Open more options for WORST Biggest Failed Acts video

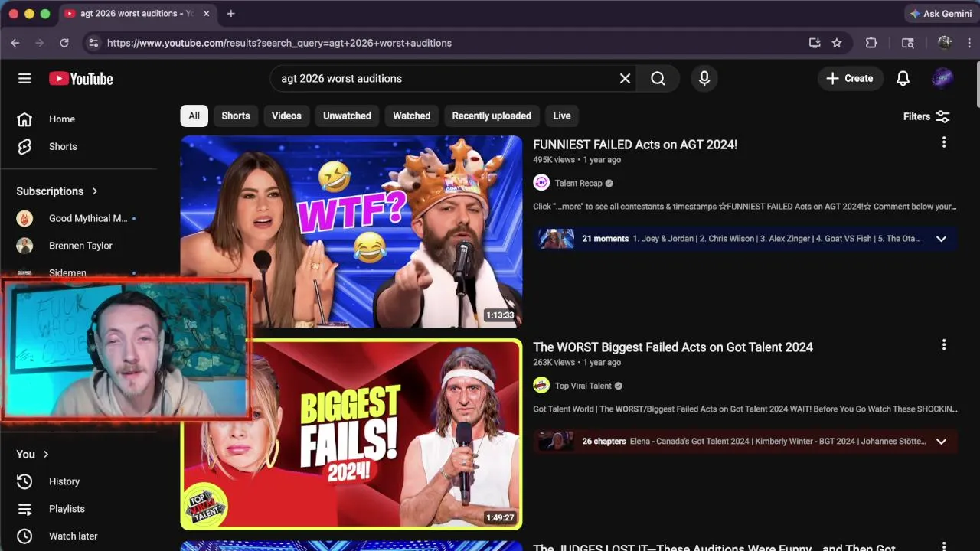[943, 345]
